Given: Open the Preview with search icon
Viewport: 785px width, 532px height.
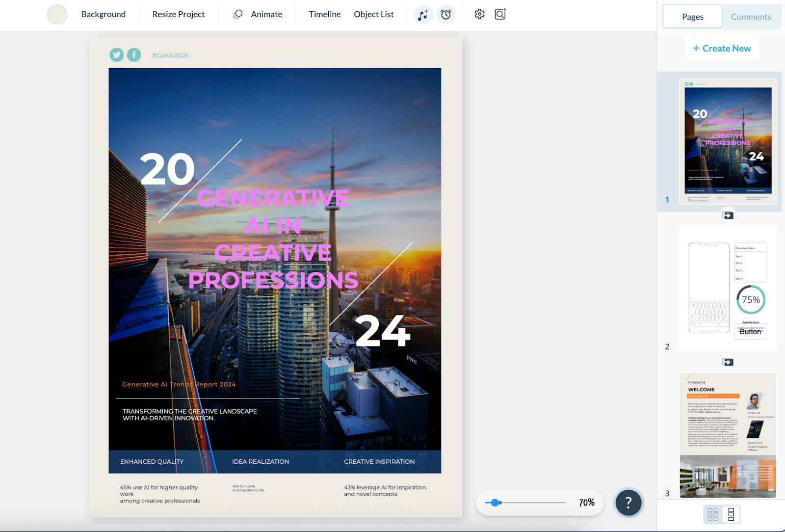Looking at the screenshot, I should 500,14.
